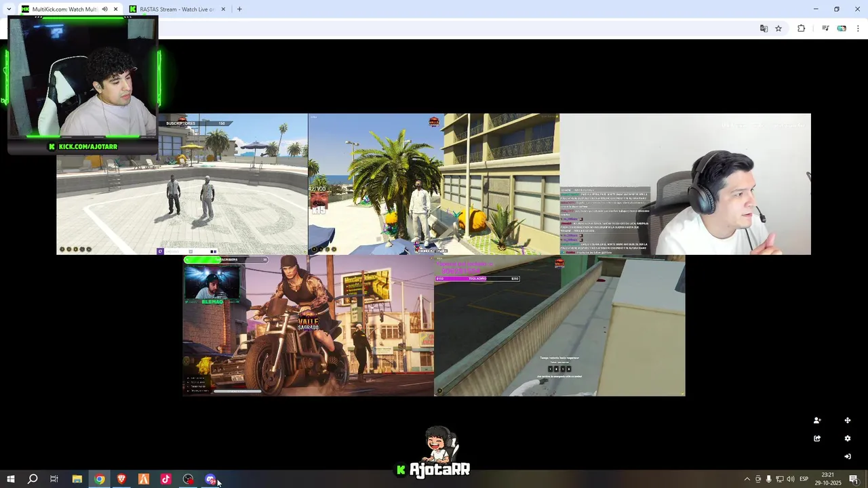Viewport: 868px width, 488px height.
Task: Open Windows taskbar search
Action: point(32,479)
